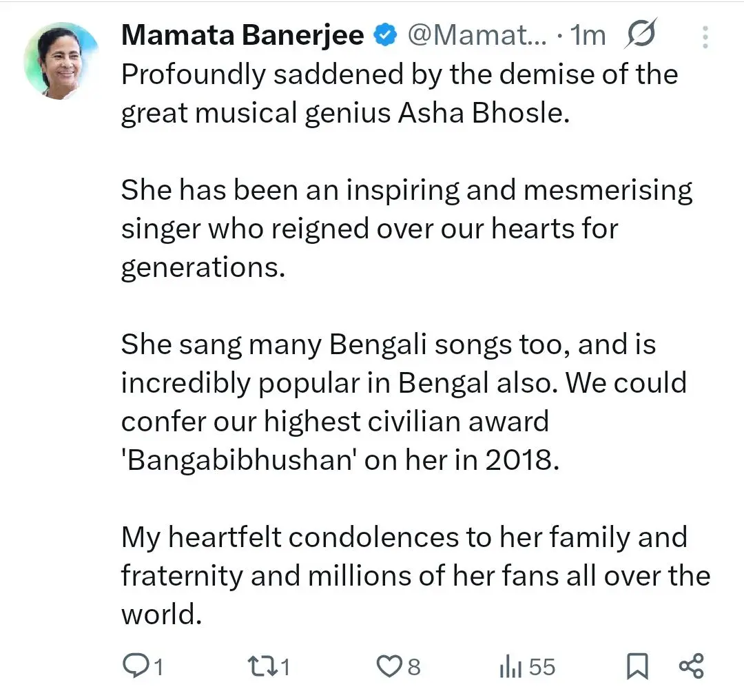Click the Grok slashed-circle icon
The image size is (744, 700).
click(x=641, y=34)
